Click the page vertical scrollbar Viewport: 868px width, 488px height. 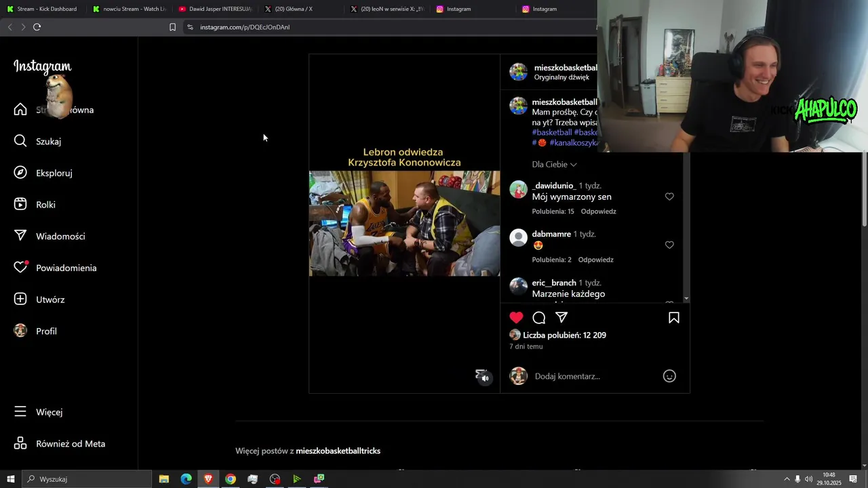tap(864, 190)
